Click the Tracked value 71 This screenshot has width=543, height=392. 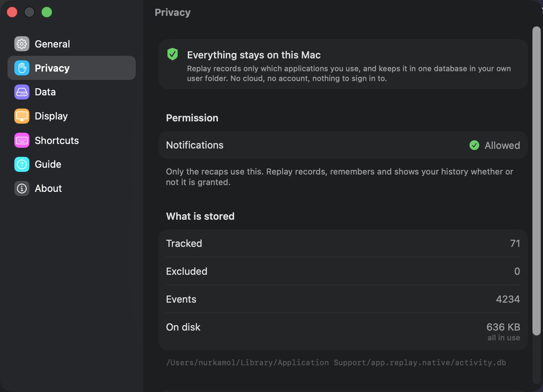pyautogui.click(x=515, y=243)
